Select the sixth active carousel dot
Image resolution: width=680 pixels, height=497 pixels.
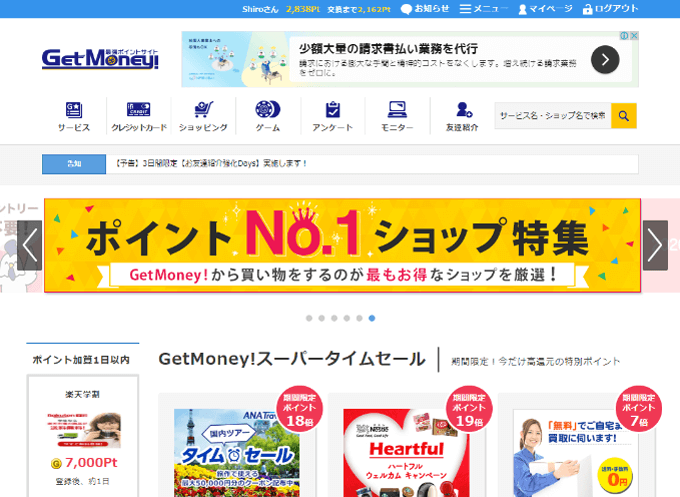click(372, 318)
